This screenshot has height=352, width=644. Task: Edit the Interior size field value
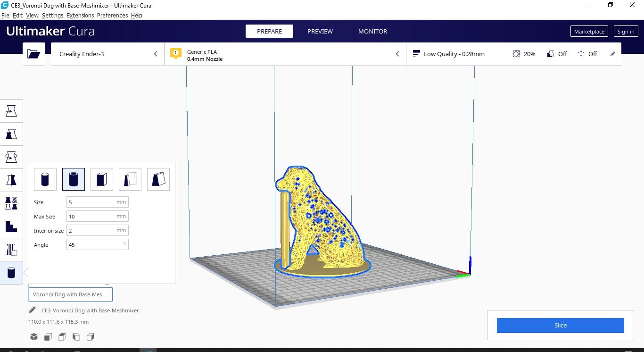click(x=97, y=230)
